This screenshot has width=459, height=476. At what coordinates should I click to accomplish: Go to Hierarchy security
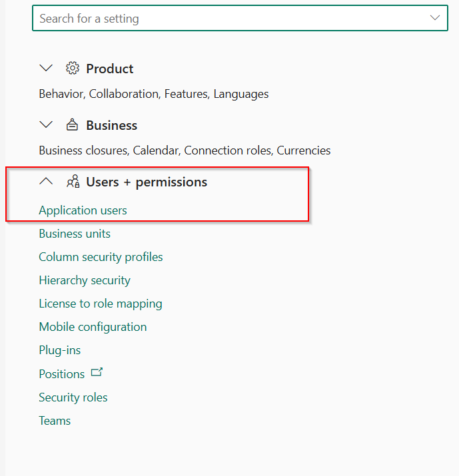click(x=85, y=280)
